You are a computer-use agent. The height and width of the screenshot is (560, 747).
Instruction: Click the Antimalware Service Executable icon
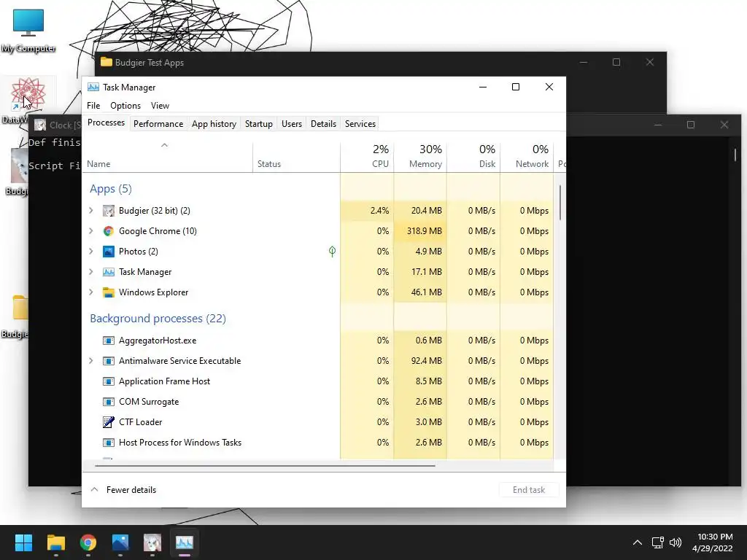click(109, 361)
